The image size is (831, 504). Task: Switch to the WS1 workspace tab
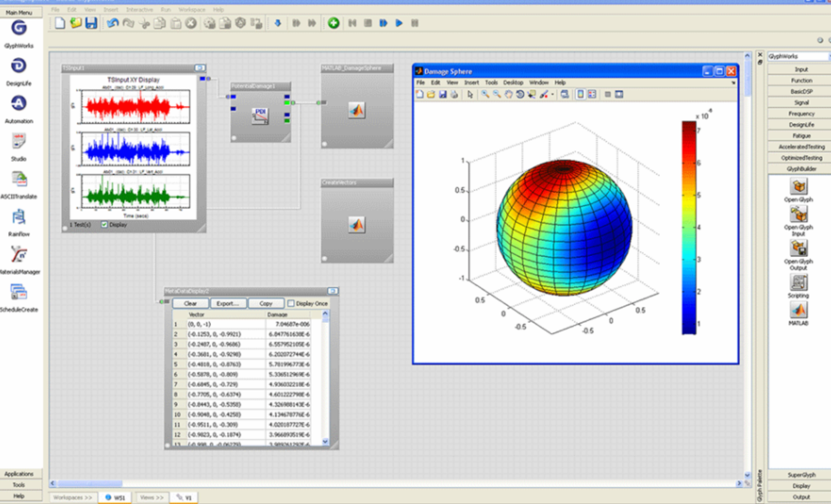tap(115, 497)
